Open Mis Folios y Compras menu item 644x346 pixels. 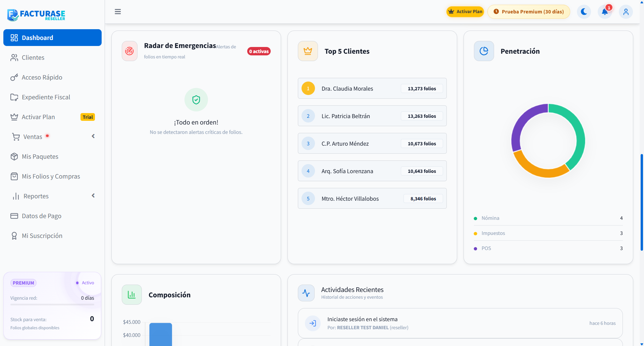tap(52, 177)
